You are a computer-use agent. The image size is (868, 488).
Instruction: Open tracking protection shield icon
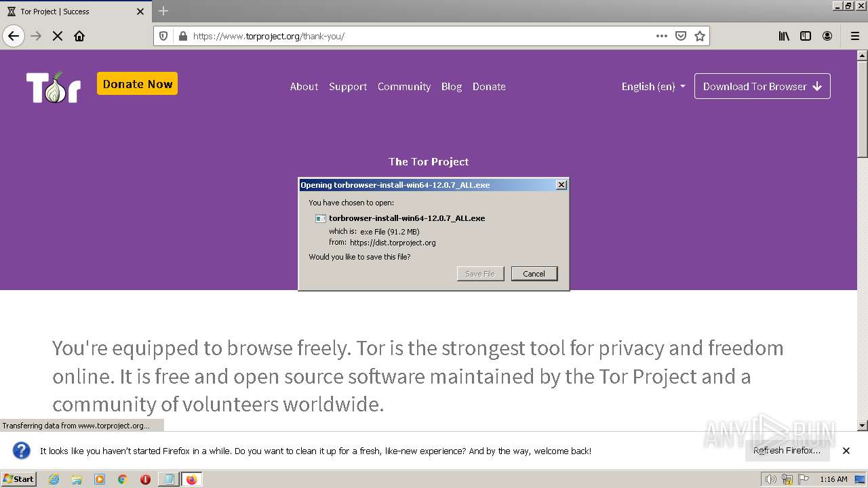(x=163, y=36)
